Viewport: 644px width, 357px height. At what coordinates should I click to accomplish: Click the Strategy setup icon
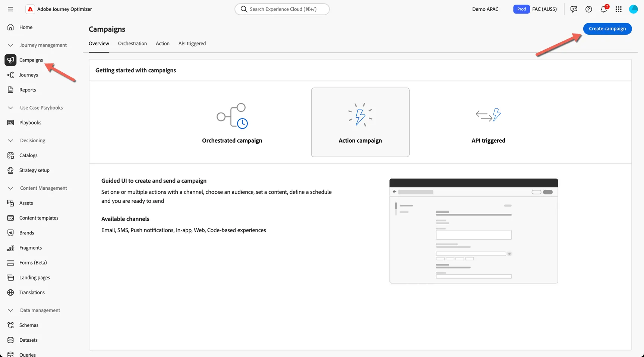click(10, 170)
